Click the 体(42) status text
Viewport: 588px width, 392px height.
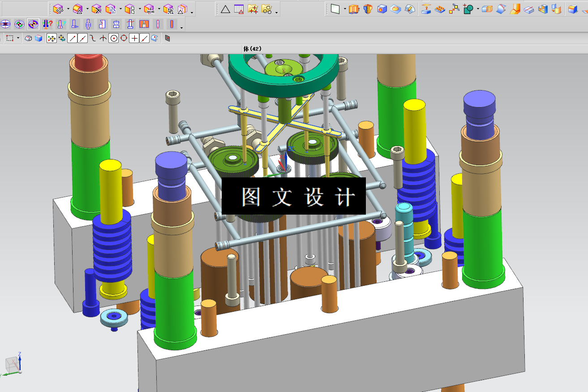click(253, 49)
